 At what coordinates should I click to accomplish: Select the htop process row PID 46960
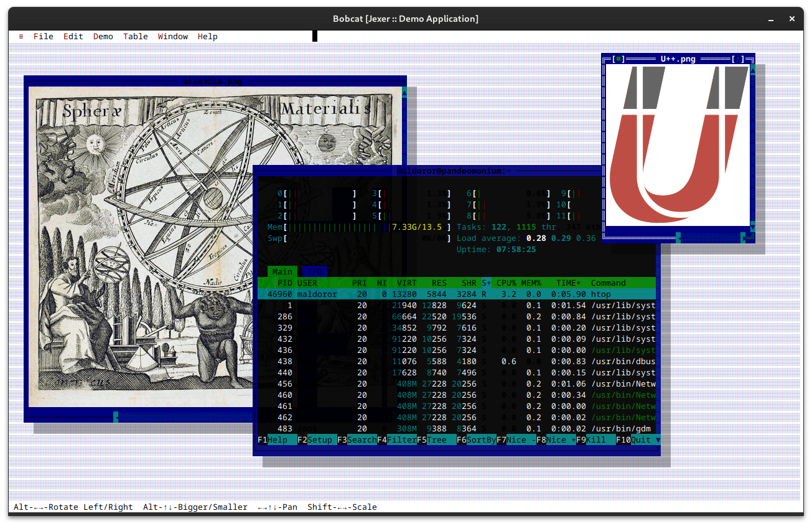(457, 294)
